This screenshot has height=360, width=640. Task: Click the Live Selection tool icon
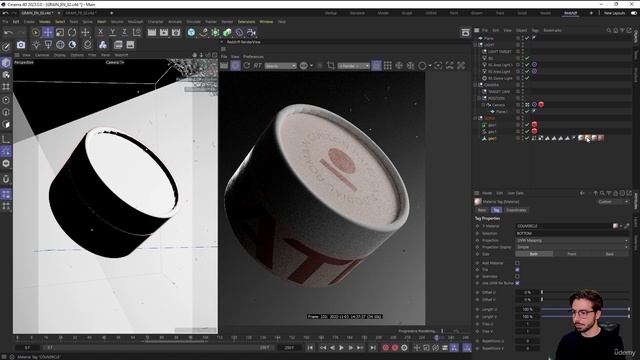[36, 32]
